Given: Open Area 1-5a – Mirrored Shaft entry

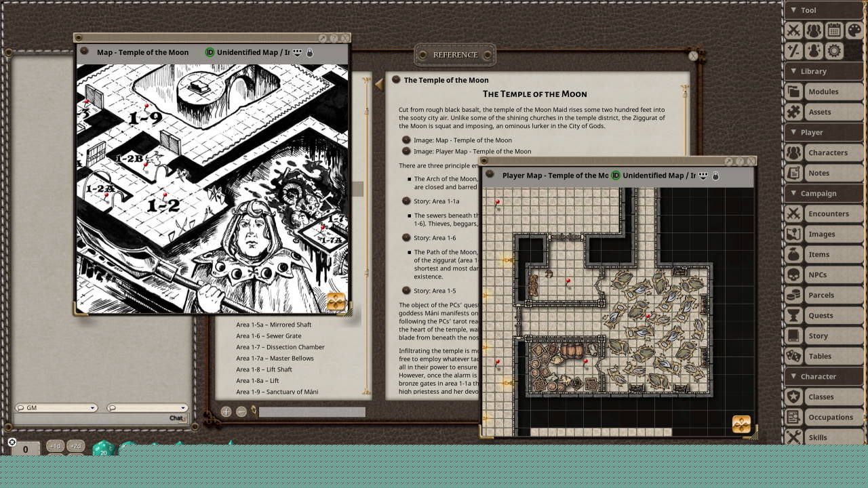Looking at the screenshot, I should [274, 325].
